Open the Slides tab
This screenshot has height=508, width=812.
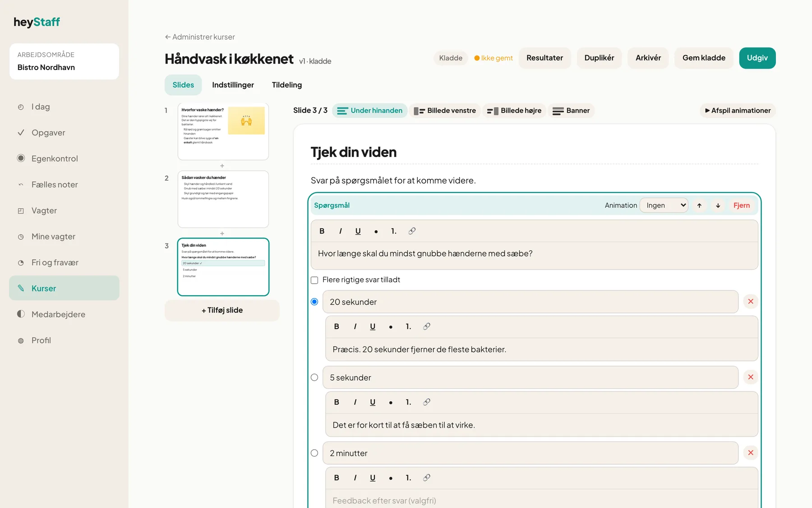pos(183,85)
